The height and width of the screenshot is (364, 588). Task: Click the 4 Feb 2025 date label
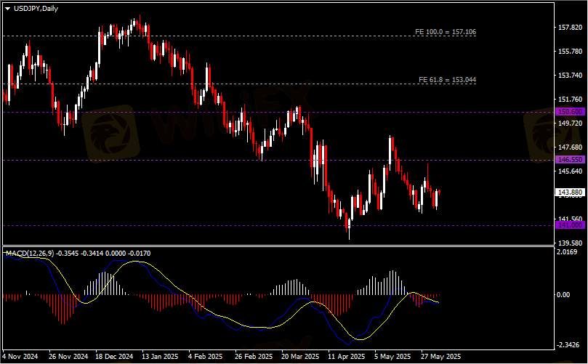click(205, 356)
